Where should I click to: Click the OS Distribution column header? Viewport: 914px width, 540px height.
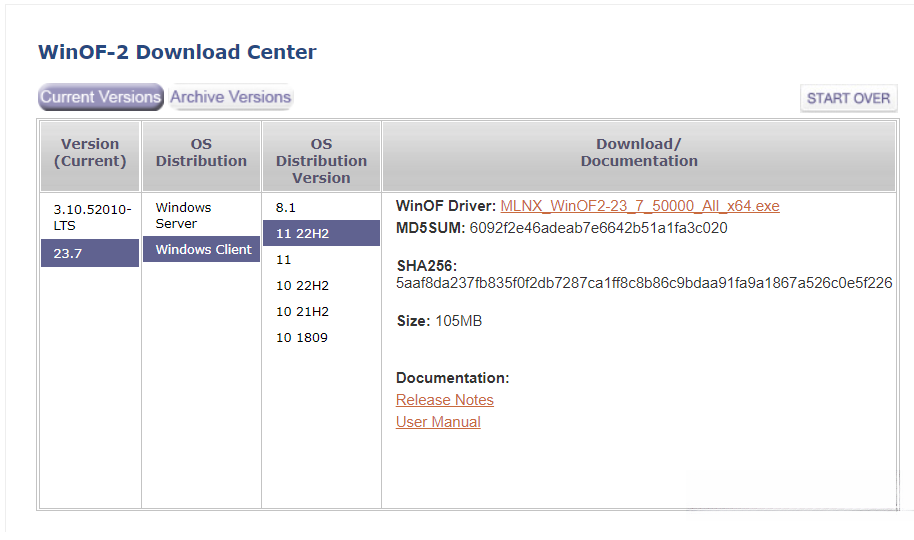click(201, 156)
